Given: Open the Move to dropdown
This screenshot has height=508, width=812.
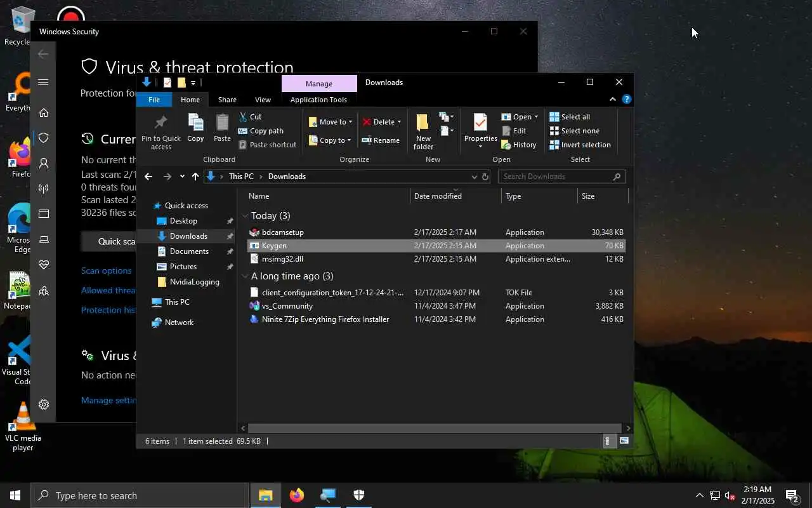Looking at the screenshot, I should (330, 122).
